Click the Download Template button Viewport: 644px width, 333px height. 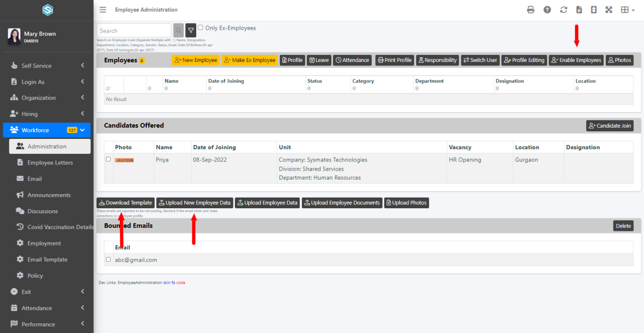[x=125, y=203]
